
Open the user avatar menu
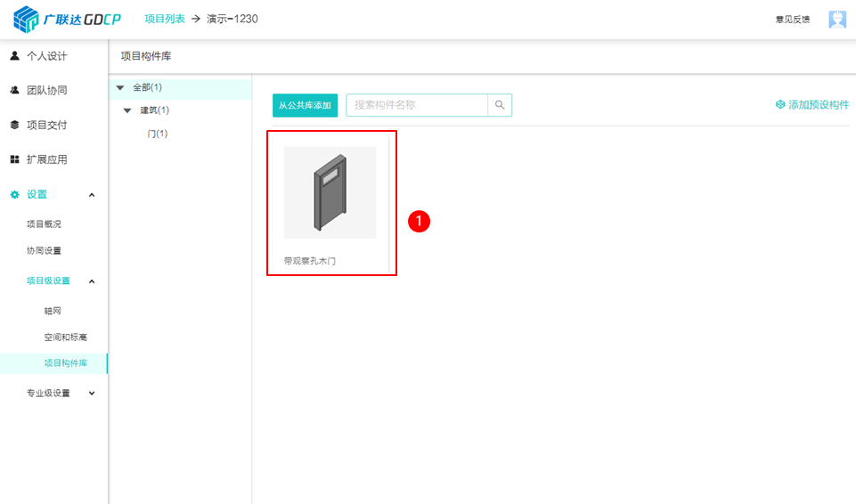837,19
